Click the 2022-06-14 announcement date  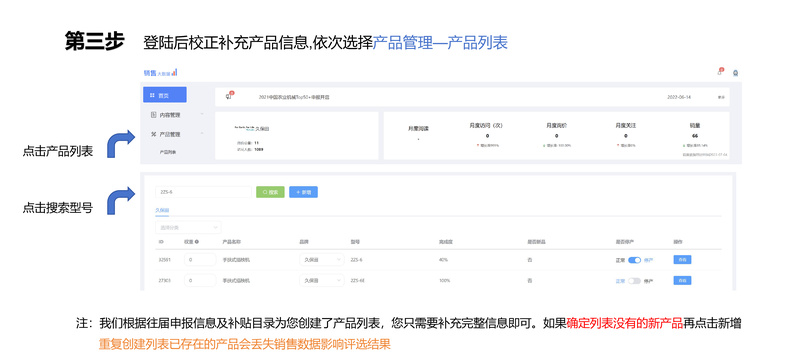tap(679, 96)
